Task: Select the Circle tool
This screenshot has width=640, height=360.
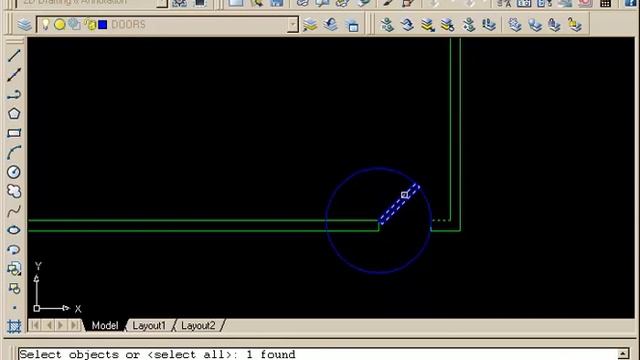Action: coord(14,172)
